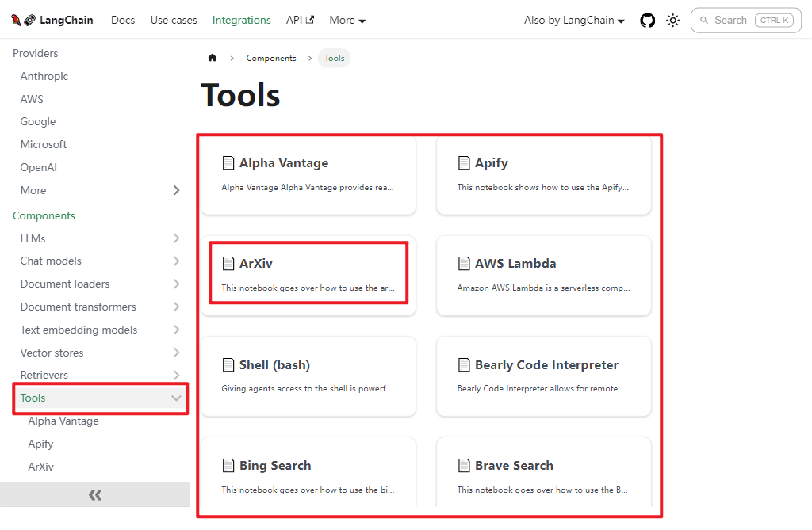Image resolution: width=812 pixels, height=530 pixels.
Task: Open the GitHub repository icon
Action: click(648, 21)
